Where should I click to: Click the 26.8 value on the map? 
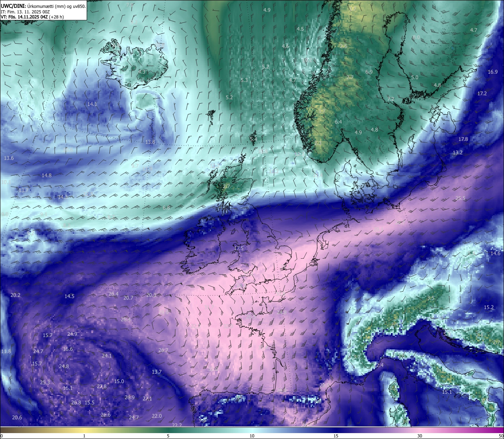[76, 402]
